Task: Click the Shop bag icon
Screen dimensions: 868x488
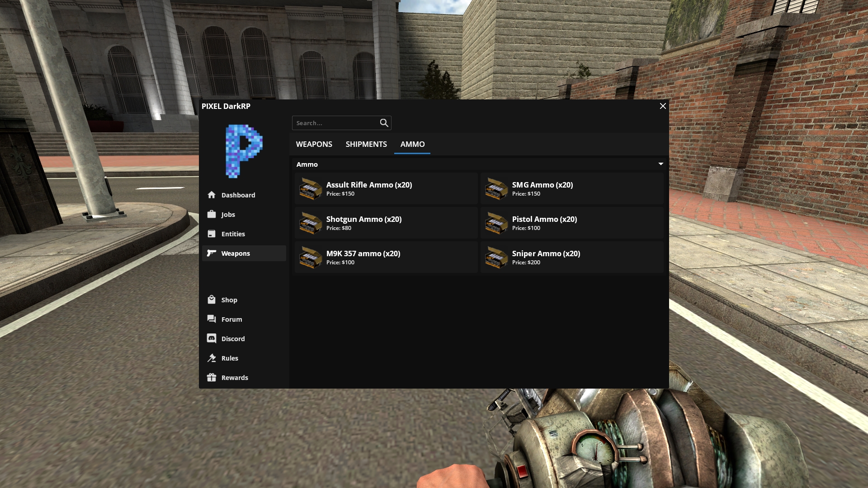Action: (x=212, y=300)
